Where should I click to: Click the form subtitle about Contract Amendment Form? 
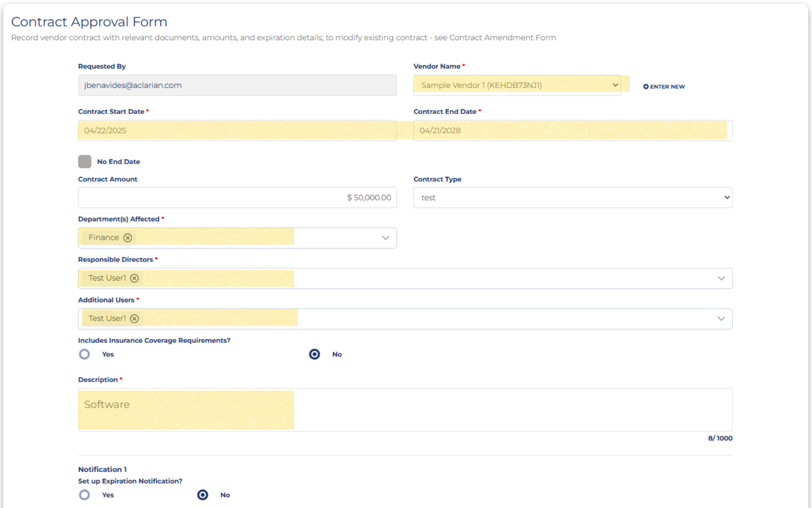283,38
